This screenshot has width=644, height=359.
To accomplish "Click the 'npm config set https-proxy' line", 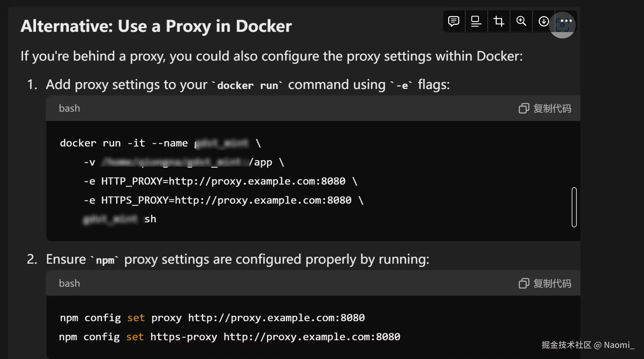I will point(230,337).
